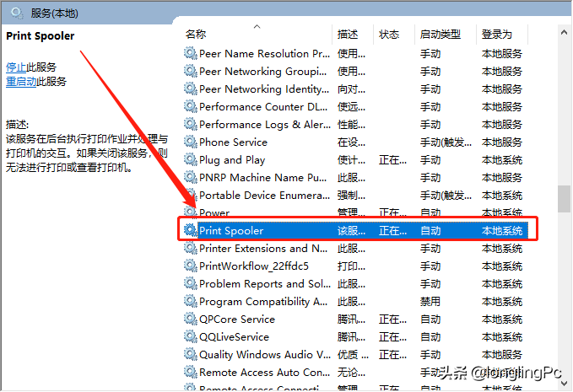Select the QPCore Service name

click(237, 320)
